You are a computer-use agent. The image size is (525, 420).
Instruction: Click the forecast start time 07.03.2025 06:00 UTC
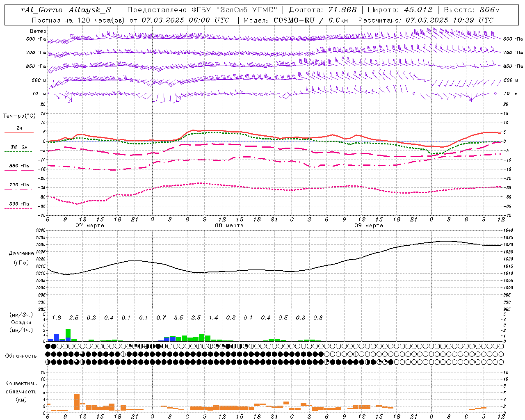tap(185, 20)
